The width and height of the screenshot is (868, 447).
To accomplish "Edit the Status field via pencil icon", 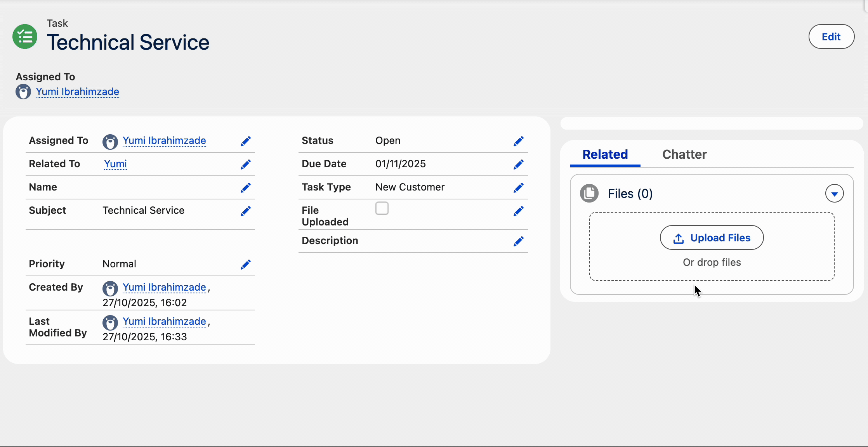I will [518, 141].
